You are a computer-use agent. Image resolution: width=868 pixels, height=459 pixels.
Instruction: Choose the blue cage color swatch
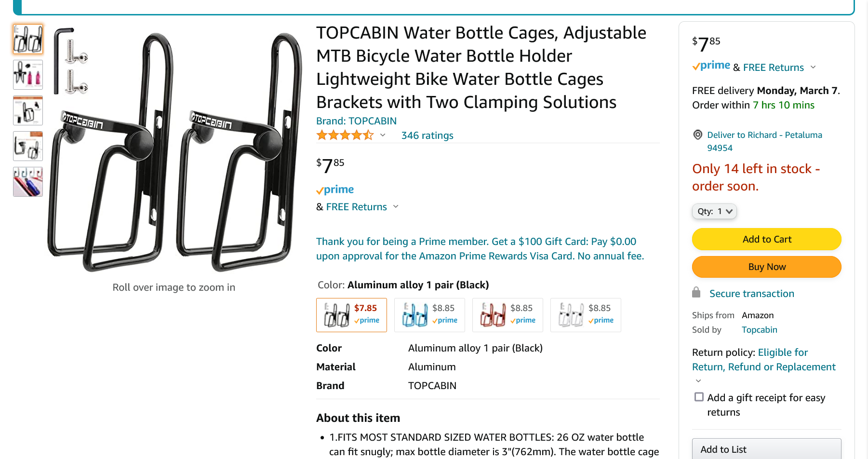429,315
